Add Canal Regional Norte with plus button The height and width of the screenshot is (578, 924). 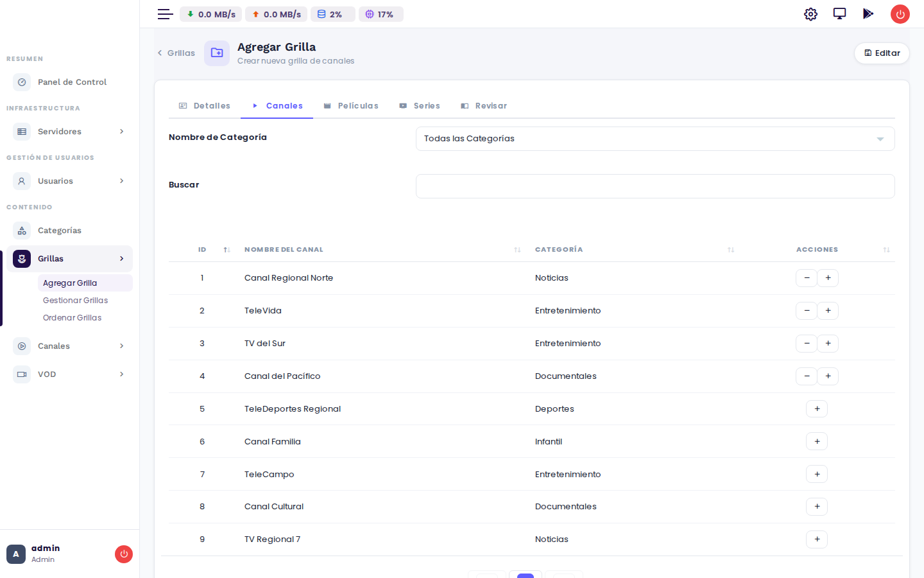(828, 278)
